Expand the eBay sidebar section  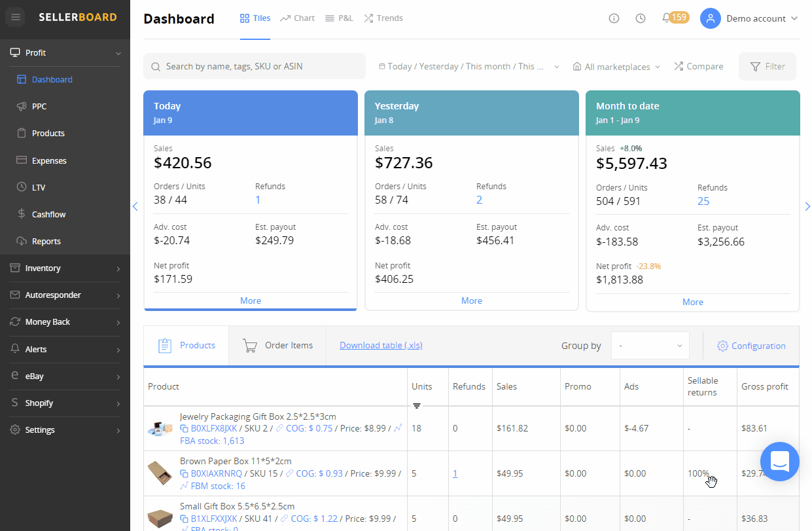tap(65, 376)
